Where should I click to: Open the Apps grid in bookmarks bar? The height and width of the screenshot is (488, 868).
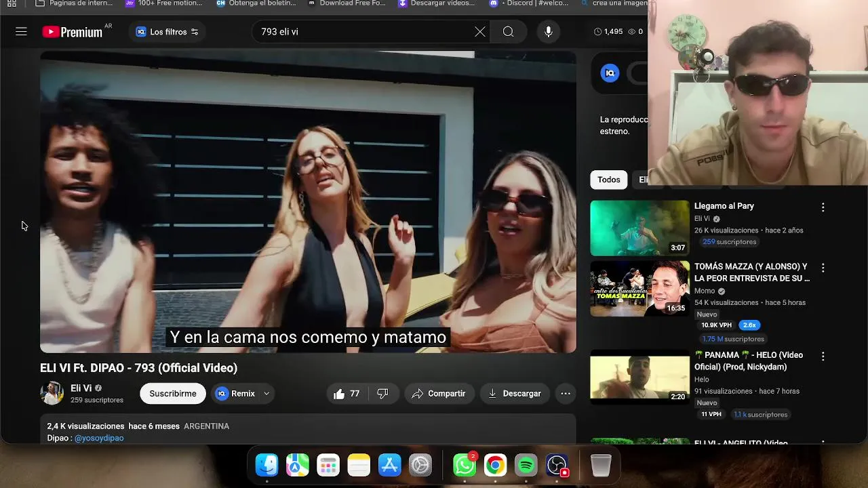[x=12, y=3]
